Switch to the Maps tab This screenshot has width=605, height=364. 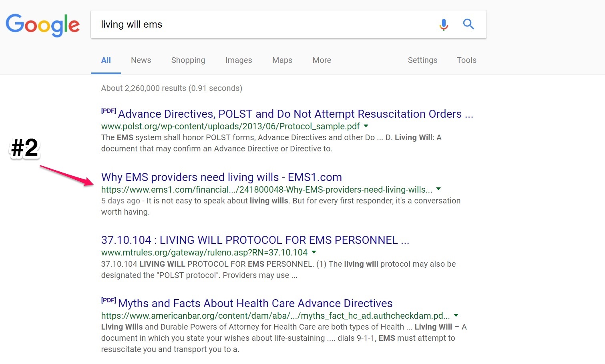282,60
